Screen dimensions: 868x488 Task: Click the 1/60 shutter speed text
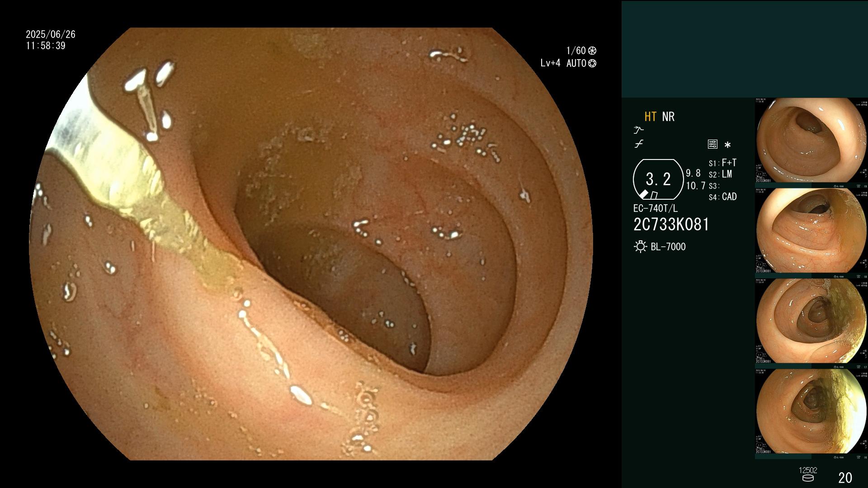pos(576,51)
